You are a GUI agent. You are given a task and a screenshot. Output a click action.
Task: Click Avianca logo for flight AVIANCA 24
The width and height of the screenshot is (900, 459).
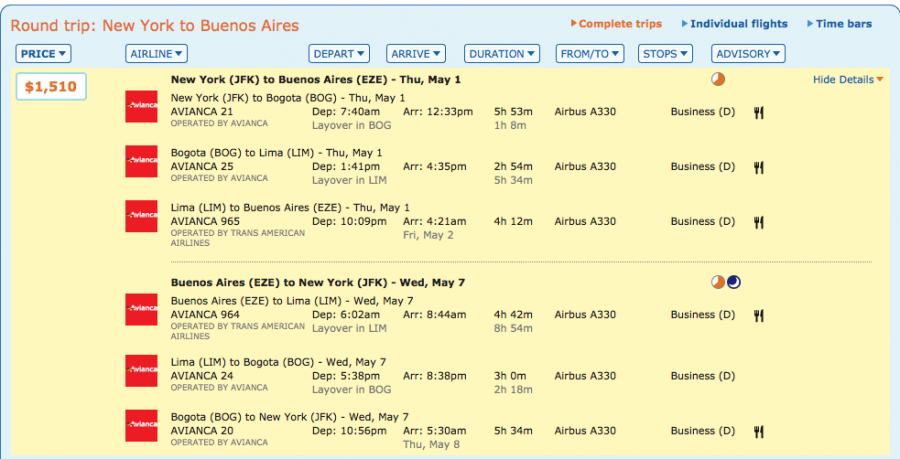click(x=141, y=371)
